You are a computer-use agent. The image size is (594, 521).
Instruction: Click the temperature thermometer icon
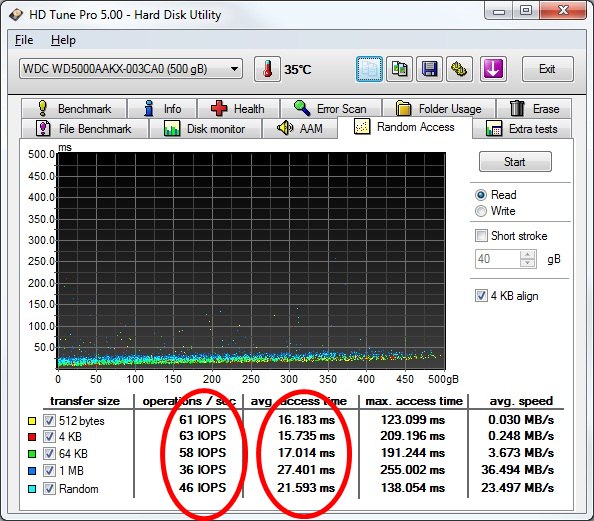[267, 69]
